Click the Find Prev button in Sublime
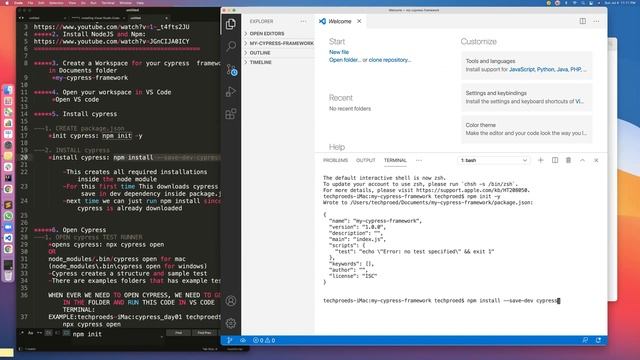The image size is (640, 360). click(204, 333)
